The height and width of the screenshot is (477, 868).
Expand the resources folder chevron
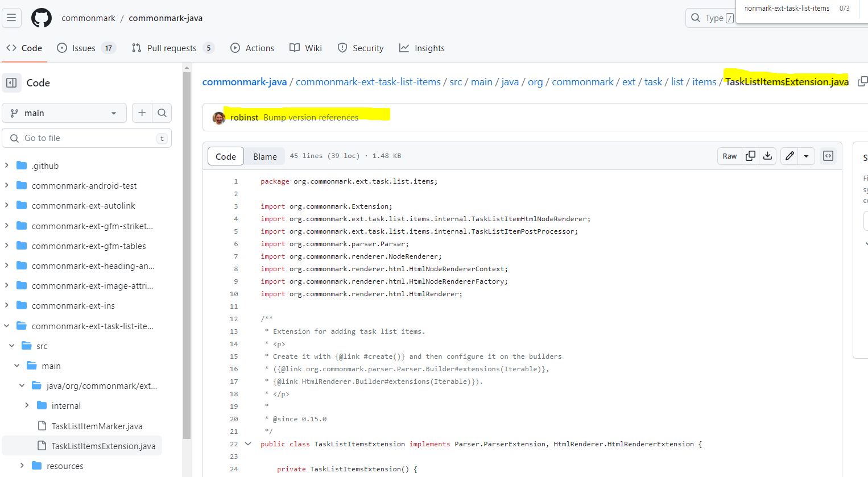tap(22, 466)
